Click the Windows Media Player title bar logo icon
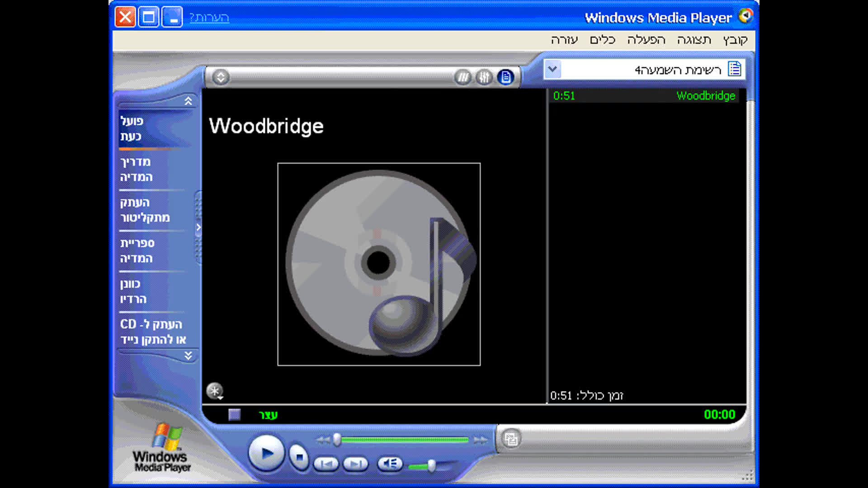The width and height of the screenshot is (868, 488). coord(745,16)
